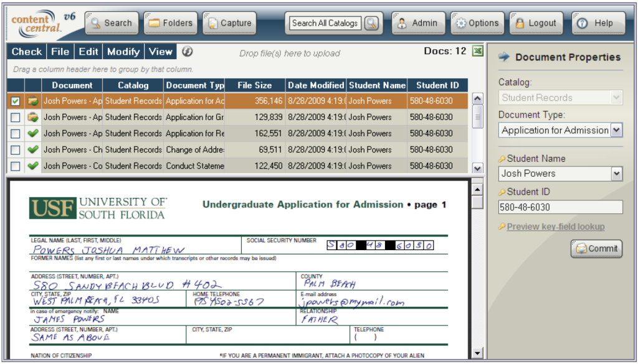Click the preview pane scroll down arrow
Viewport: 638px width, 364px height.
478,353
